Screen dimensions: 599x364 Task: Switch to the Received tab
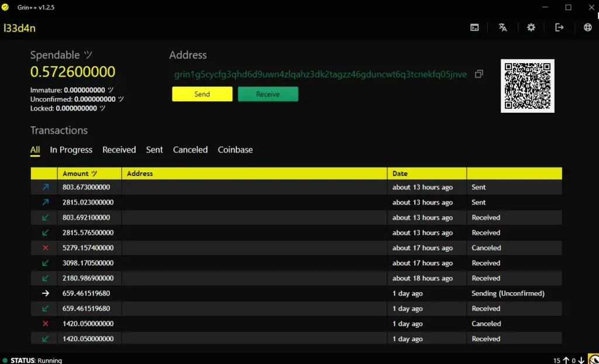coord(119,150)
